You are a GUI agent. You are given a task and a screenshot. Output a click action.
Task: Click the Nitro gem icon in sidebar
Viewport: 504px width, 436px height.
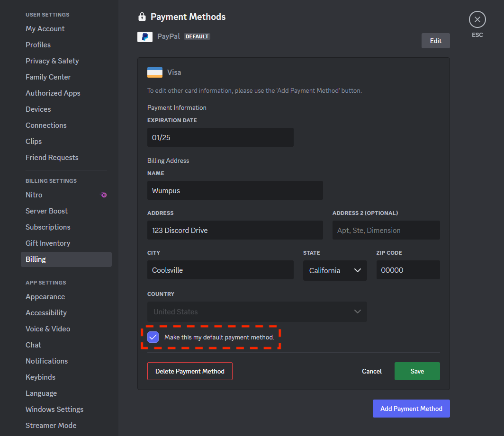pyautogui.click(x=104, y=195)
